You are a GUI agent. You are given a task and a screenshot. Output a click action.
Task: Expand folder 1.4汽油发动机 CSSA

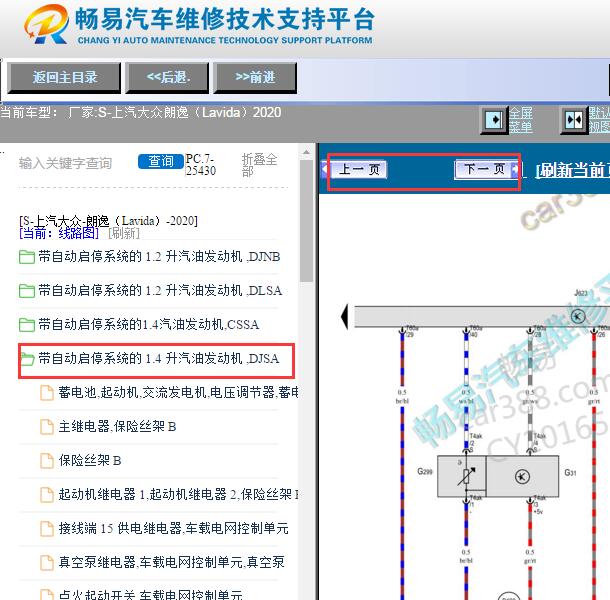click(x=148, y=325)
